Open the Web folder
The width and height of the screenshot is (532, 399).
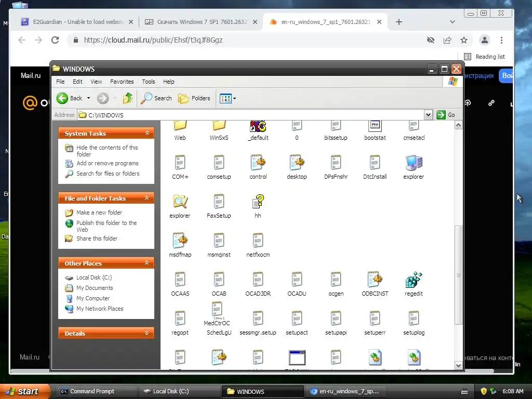pos(180,126)
